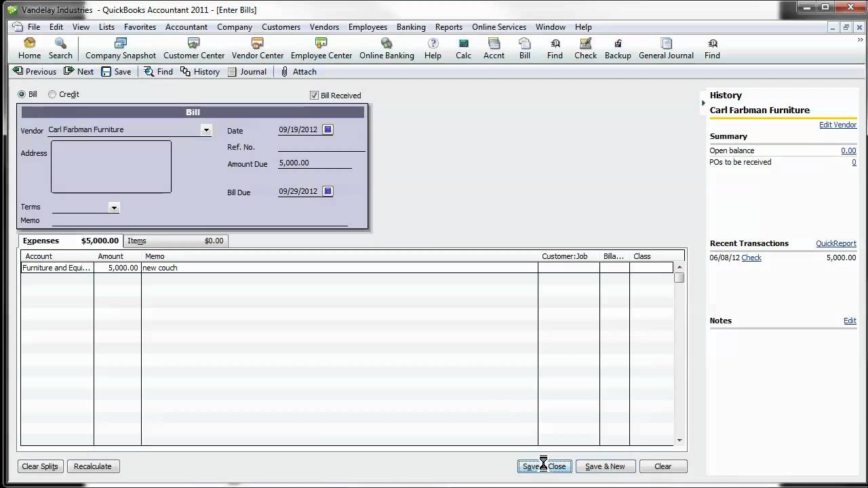This screenshot has height=488, width=868.
Task: Open the Online Services menu
Action: click(499, 27)
